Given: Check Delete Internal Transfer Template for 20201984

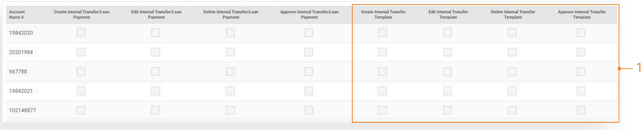Looking at the screenshot, I should 512,52.
